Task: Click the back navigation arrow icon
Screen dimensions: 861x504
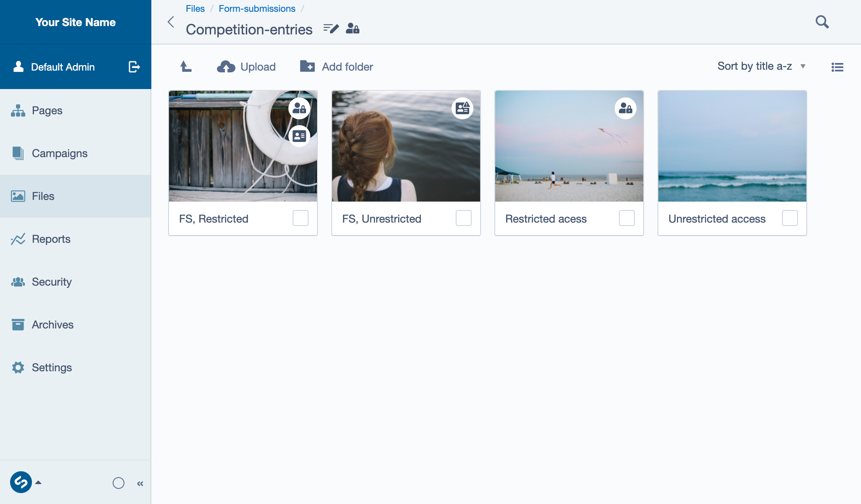Action: 171,21
